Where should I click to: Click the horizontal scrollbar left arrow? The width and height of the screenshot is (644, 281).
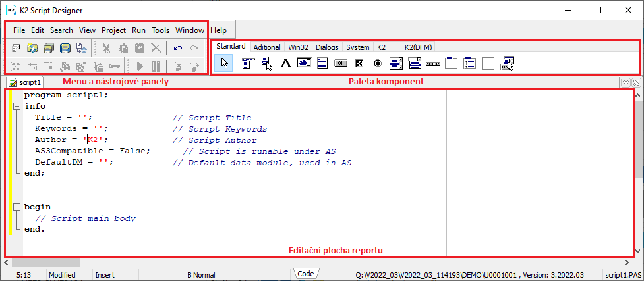pos(6,262)
